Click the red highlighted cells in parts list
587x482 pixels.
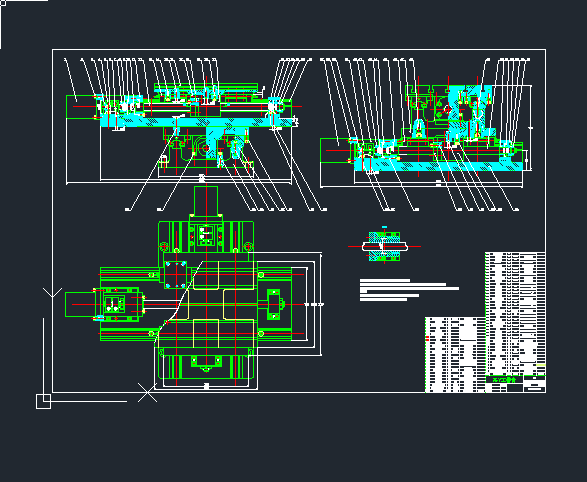[x=428, y=338]
